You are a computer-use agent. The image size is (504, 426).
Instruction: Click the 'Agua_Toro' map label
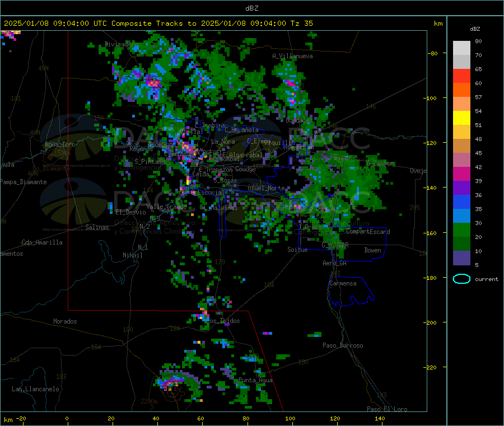[60, 144]
